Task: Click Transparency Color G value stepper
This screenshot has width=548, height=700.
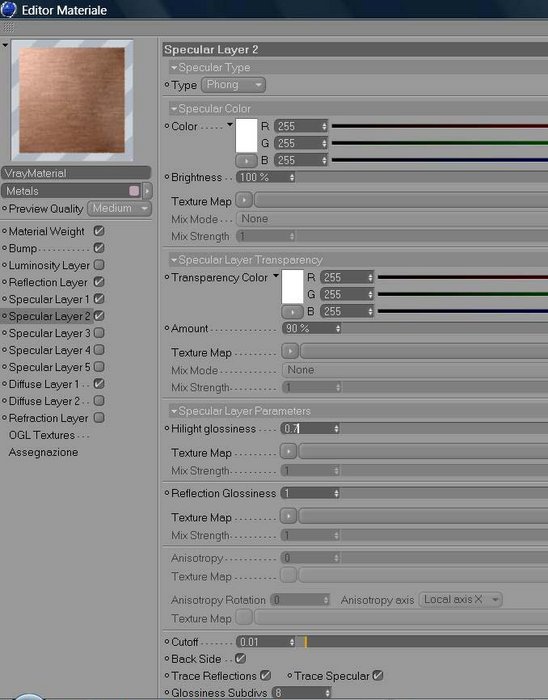Action: point(370,295)
